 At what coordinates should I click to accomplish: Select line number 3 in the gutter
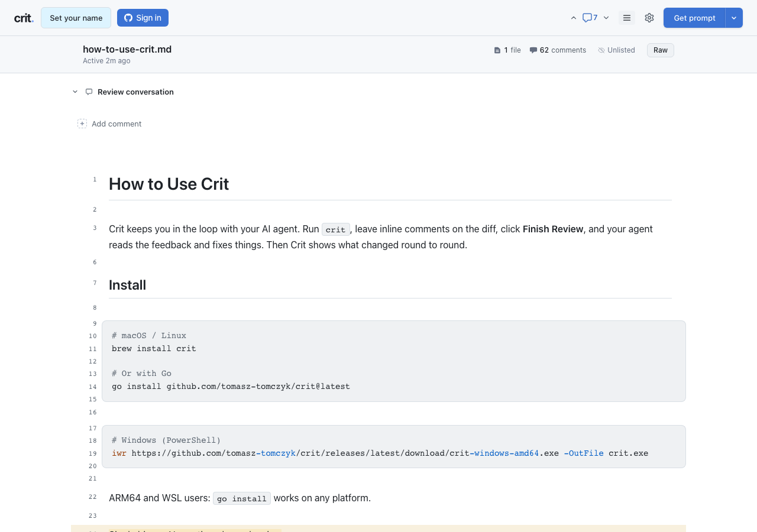point(95,228)
